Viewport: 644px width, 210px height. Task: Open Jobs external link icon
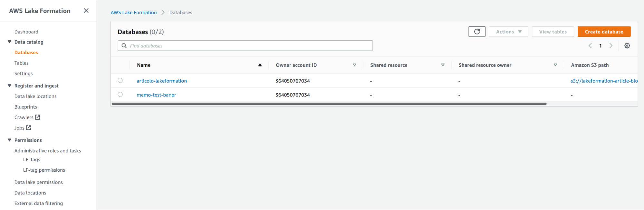[x=28, y=128]
